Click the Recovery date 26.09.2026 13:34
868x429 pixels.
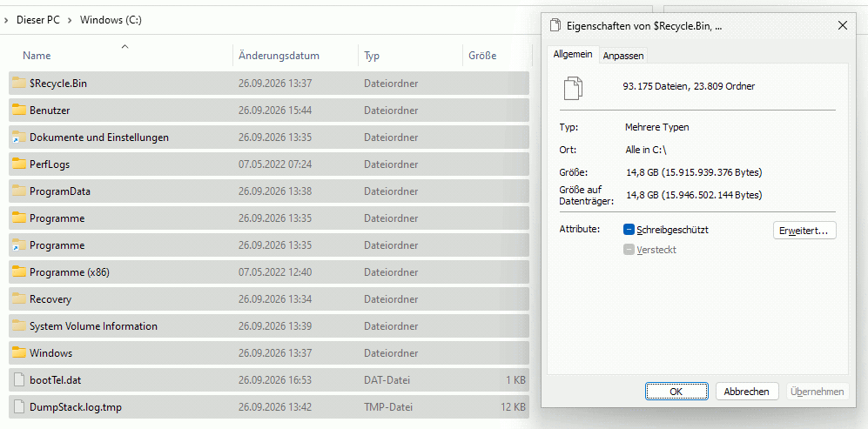[275, 299]
